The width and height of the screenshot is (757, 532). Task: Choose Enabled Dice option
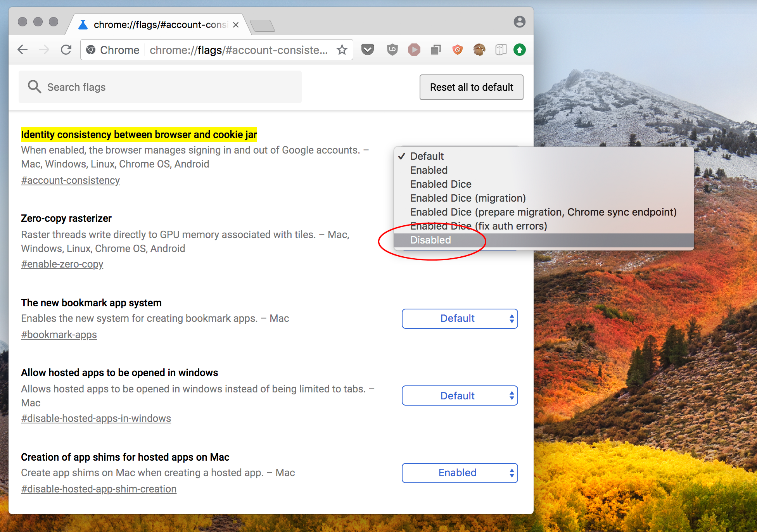pos(544,184)
